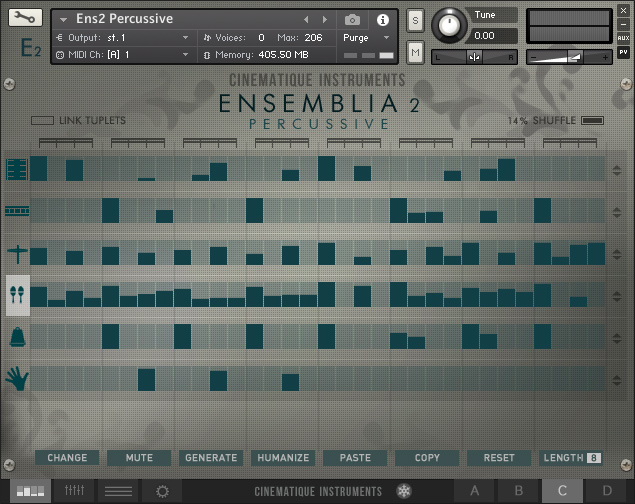The width and height of the screenshot is (635, 504).
Task: Click the Tune knob
Action: [449, 26]
